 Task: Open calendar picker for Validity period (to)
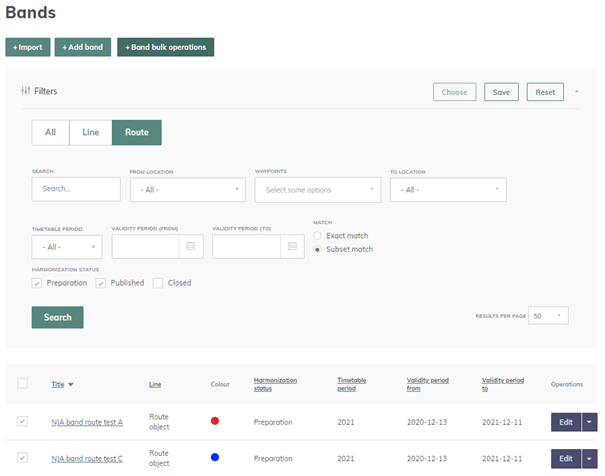click(x=292, y=246)
